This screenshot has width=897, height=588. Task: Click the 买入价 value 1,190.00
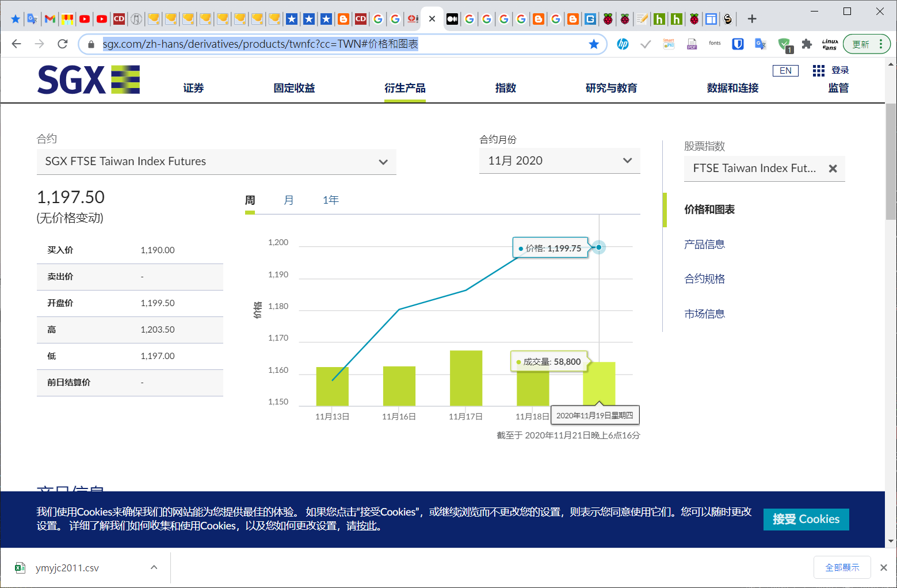[158, 250]
